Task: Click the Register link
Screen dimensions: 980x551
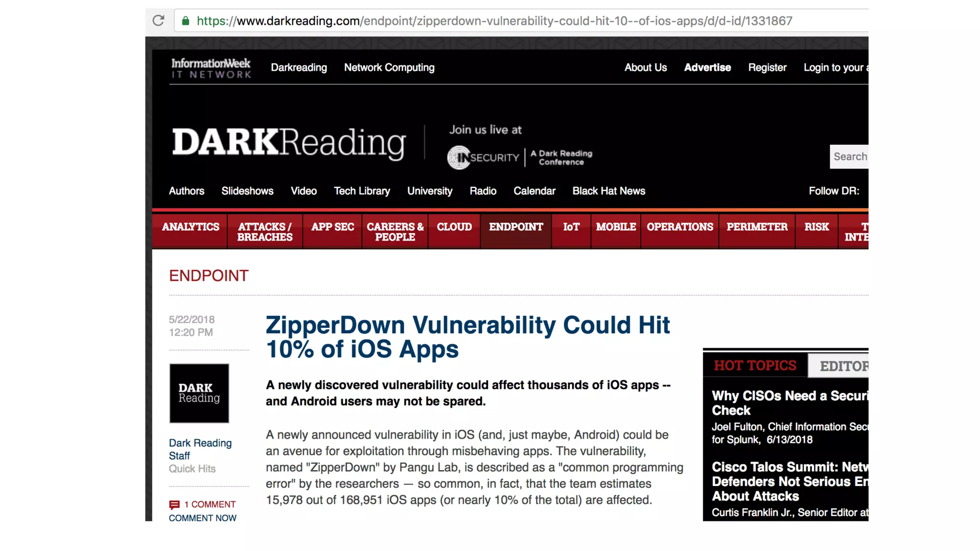Action: (767, 67)
